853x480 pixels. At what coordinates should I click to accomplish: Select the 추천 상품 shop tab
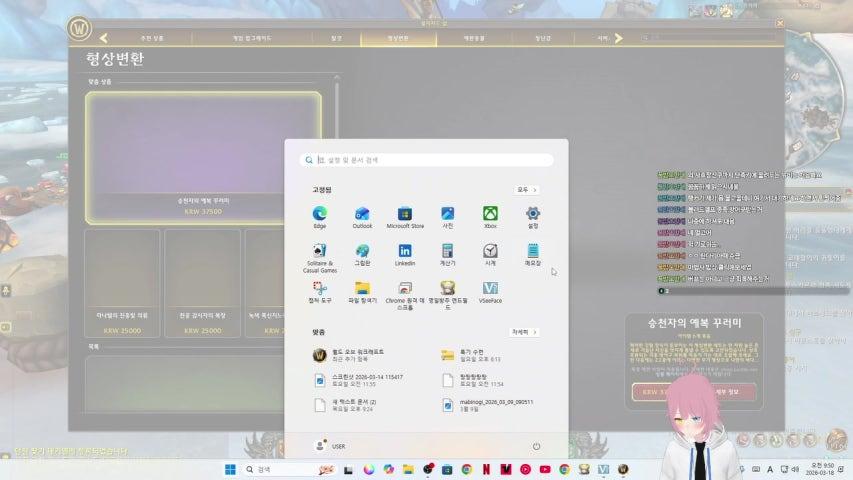152,38
